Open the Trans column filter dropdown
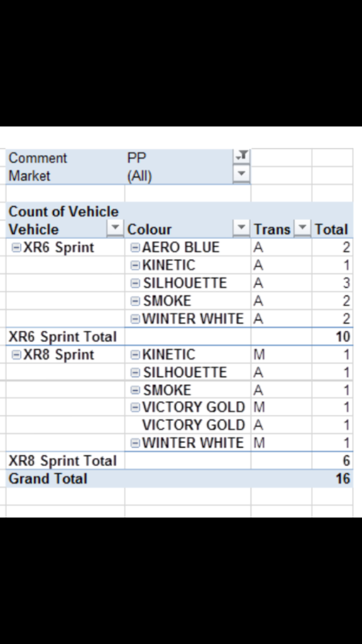362x644 pixels. [x=302, y=228]
